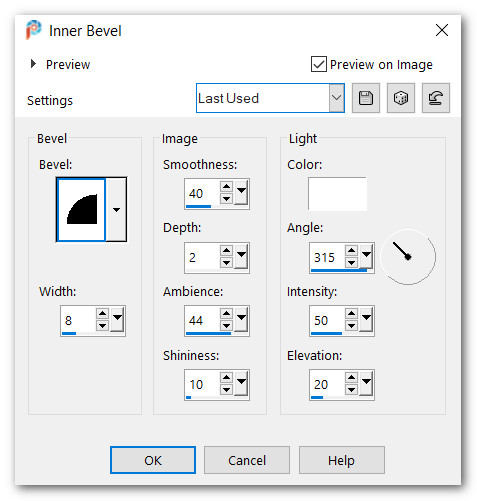Click the save preset floppy disk icon
The image size is (477, 501).
[366, 98]
